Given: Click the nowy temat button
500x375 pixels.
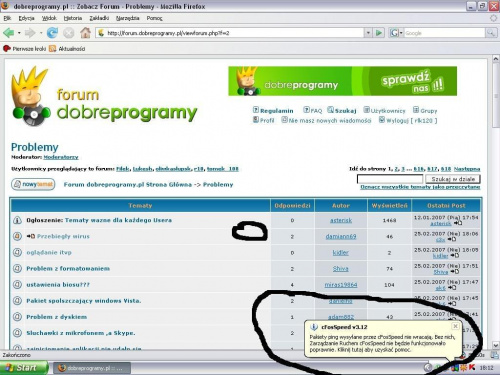Looking at the screenshot, I should tap(33, 184).
